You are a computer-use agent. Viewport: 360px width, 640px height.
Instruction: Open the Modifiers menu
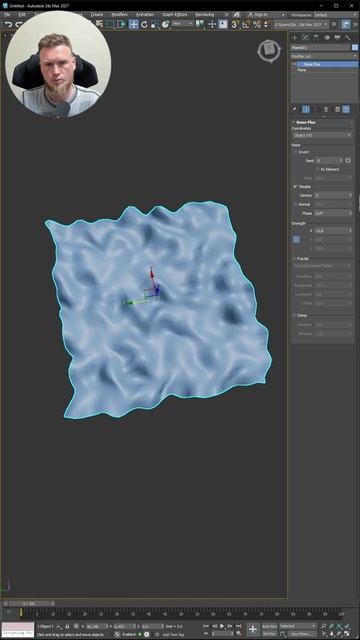pyautogui.click(x=119, y=15)
